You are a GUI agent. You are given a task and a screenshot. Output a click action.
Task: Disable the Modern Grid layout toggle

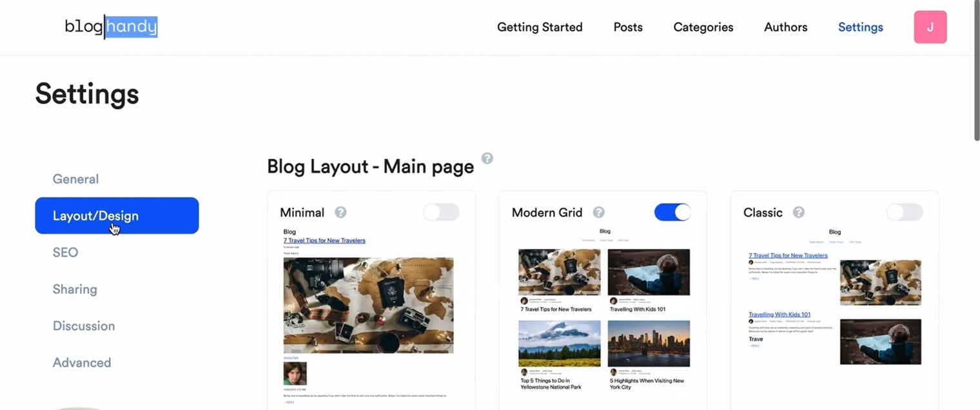(x=672, y=212)
